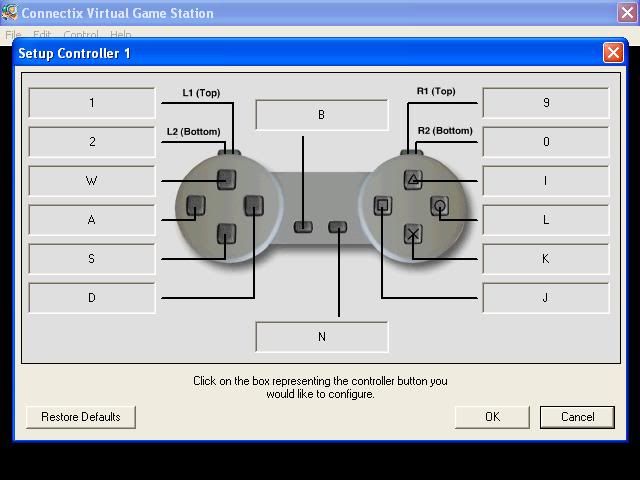
Task: Click the L1 mapping box labeled 1
Action: pyautogui.click(x=92, y=103)
